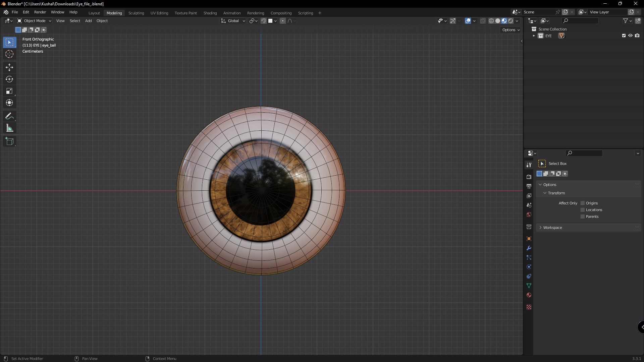Screen dimensions: 644x362
Task: Select the Scale tool
Action: coord(9,91)
